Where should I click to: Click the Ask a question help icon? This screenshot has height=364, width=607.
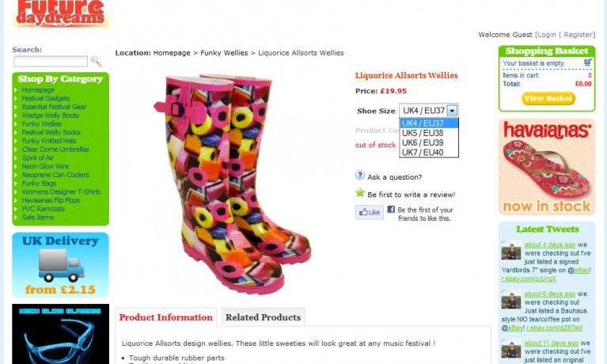click(360, 175)
